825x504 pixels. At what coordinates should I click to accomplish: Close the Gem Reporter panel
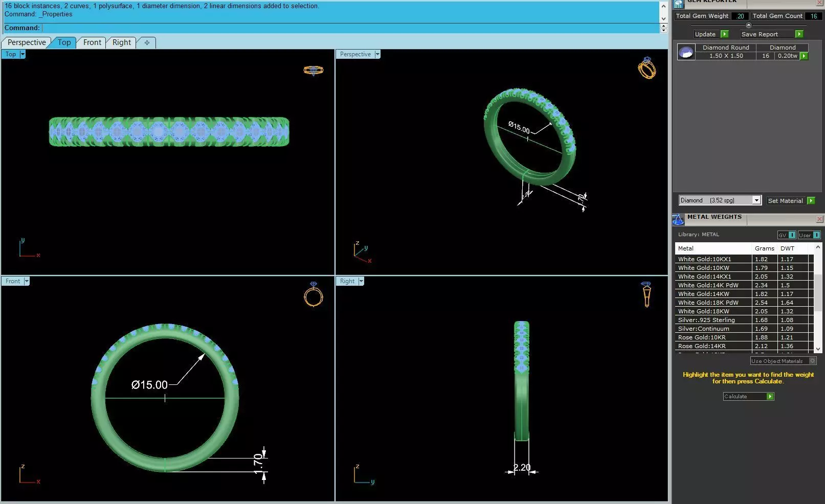click(819, 4)
